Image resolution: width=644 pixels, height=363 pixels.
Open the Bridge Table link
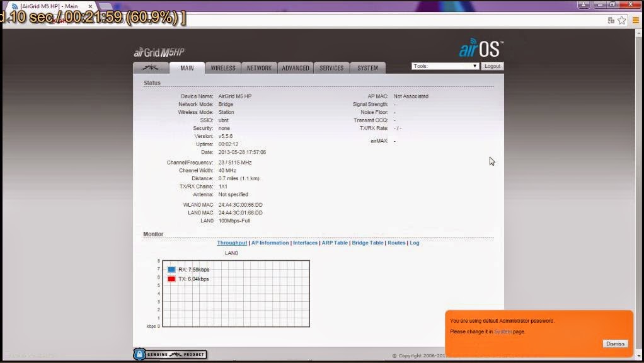pyautogui.click(x=367, y=243)
